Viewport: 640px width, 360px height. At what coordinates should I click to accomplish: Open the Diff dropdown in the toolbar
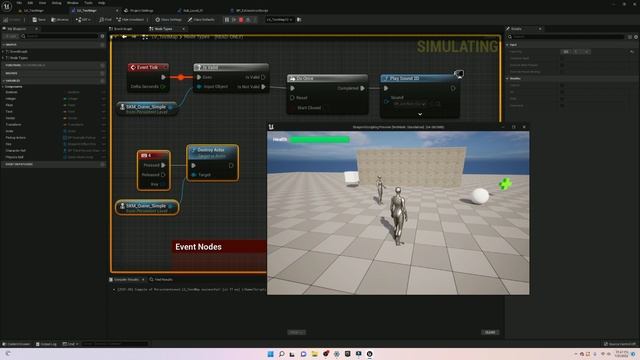(x=83, y=20)
